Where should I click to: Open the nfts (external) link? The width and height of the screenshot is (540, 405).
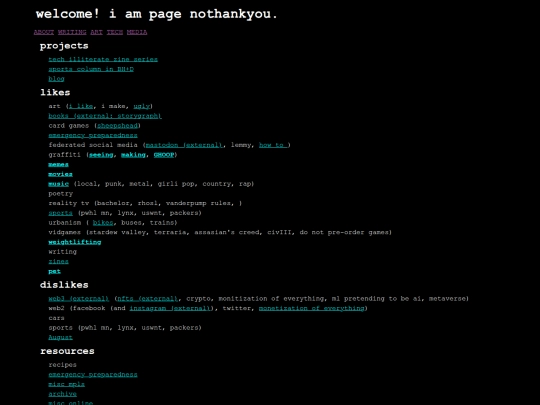point(147,298)
